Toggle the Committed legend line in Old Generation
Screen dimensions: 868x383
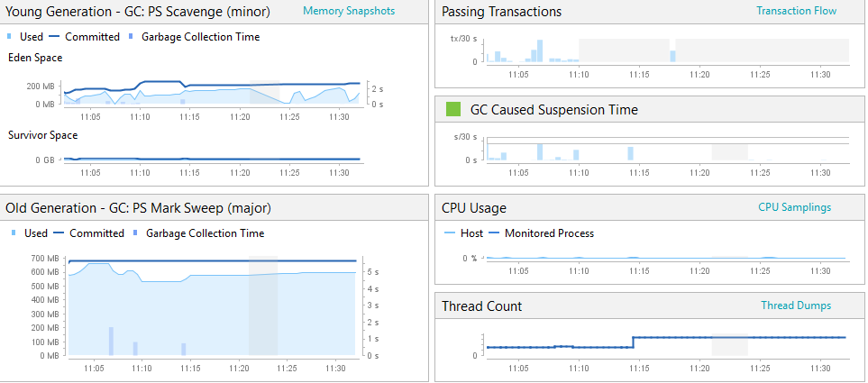[x=88, y=233]
